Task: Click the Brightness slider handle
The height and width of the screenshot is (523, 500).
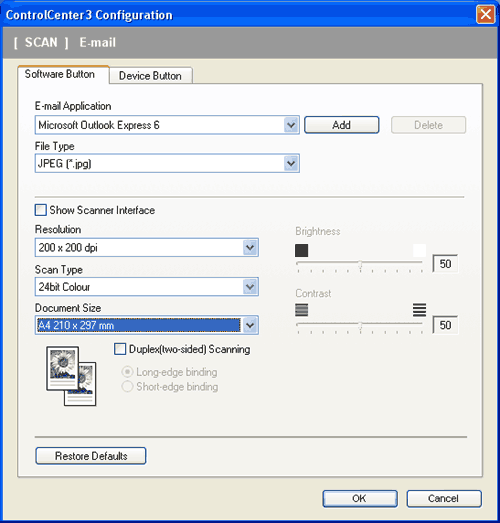Action: point(360,265)
